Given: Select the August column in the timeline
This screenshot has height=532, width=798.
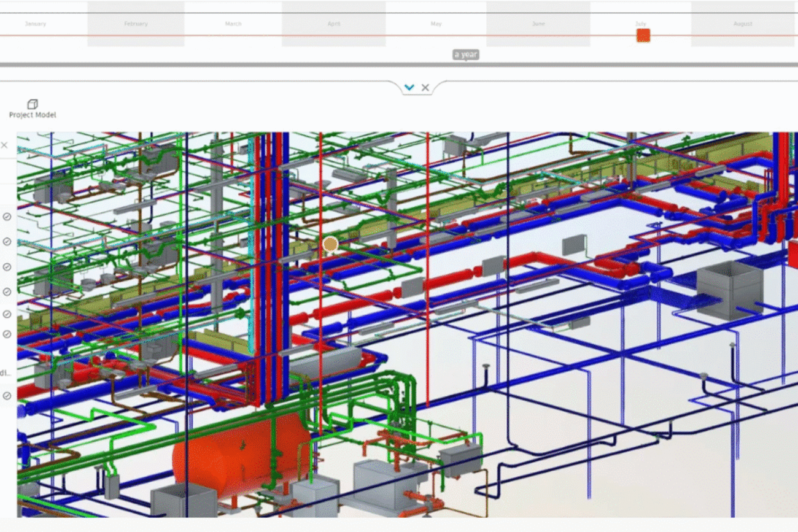Looking at the screenshot, I should (x=743, y=24).
